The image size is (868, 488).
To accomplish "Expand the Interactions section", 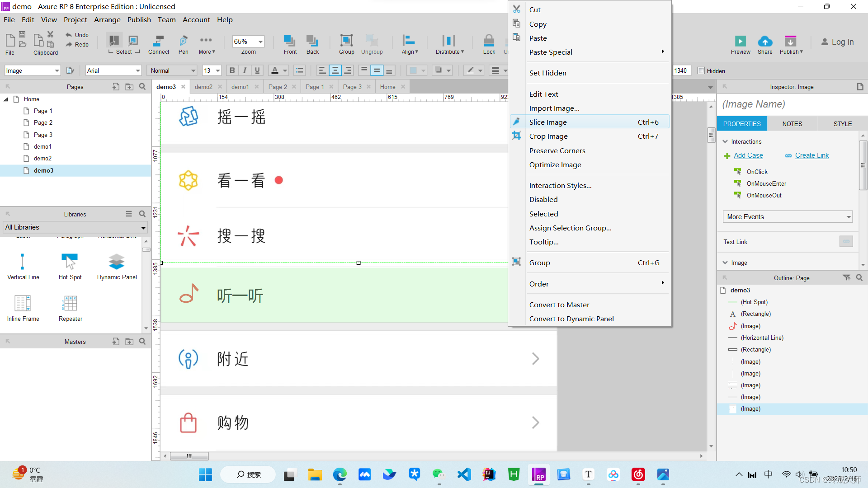I will (726, 141).
